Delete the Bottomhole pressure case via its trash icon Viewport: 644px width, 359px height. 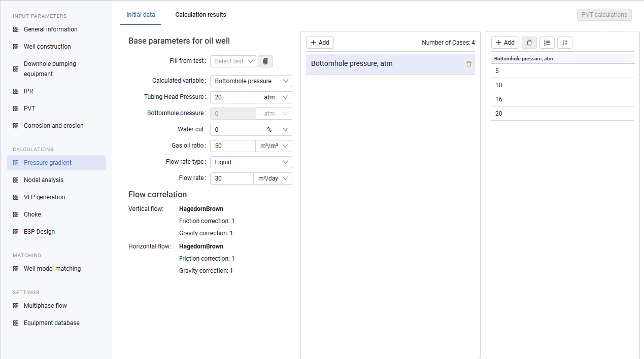[x=469, y=64]
